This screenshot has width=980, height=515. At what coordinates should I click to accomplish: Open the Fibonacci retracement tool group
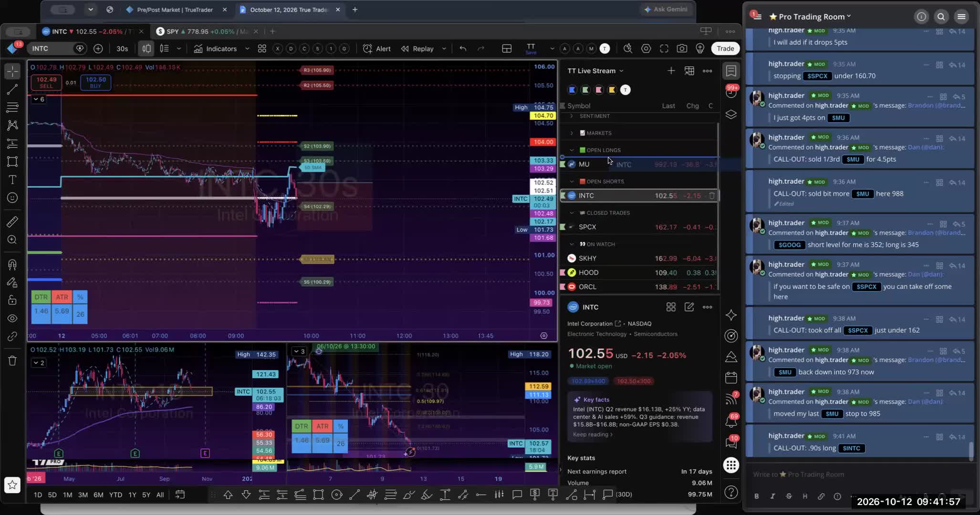point(12,107)
